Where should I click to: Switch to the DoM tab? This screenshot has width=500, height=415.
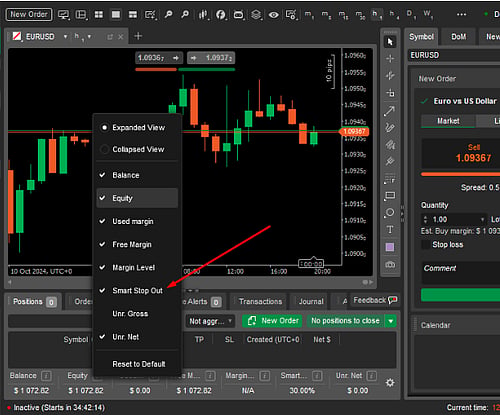click(x=458, y=37)
